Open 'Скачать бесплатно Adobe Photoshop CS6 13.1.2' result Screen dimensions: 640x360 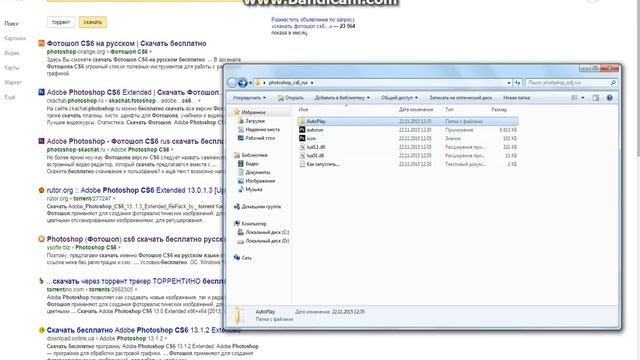tap(143, 330)
